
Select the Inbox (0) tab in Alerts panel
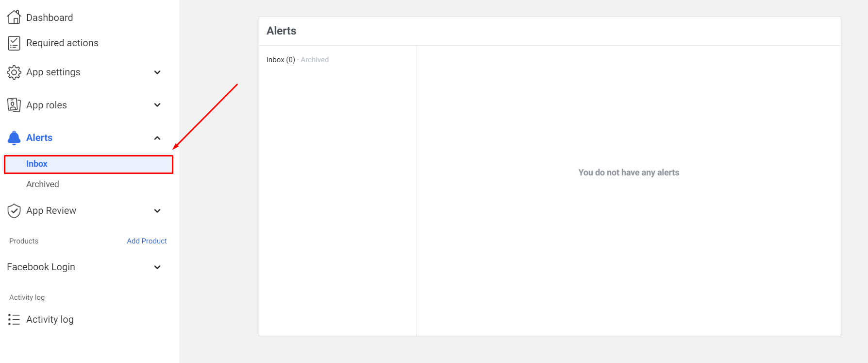click(x=281, y=60)
